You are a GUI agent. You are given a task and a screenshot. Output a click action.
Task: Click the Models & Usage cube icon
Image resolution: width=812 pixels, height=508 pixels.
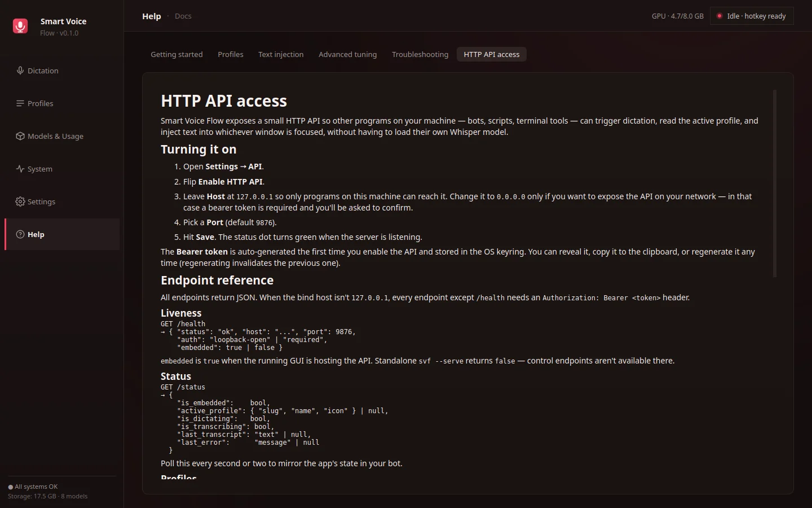[20, 136]
